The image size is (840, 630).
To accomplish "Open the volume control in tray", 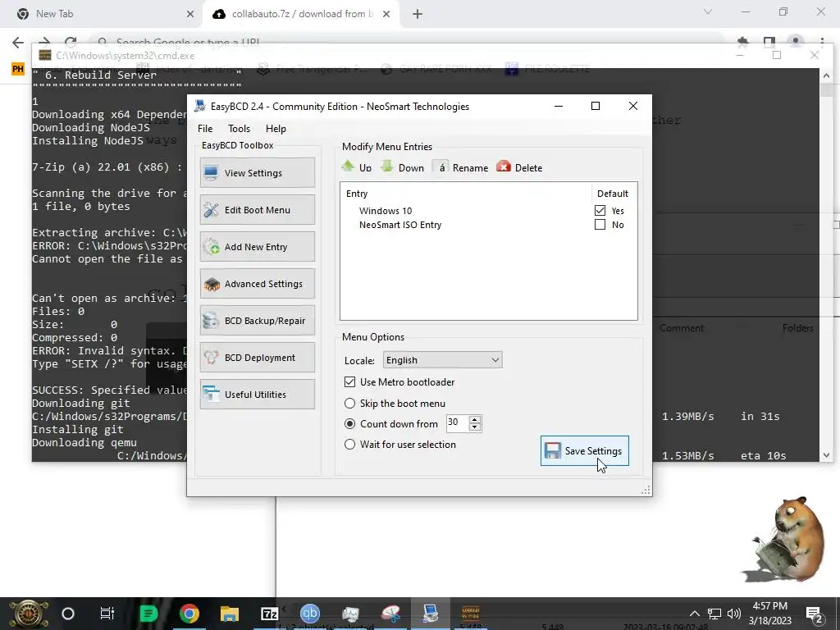I will point(734,614).
